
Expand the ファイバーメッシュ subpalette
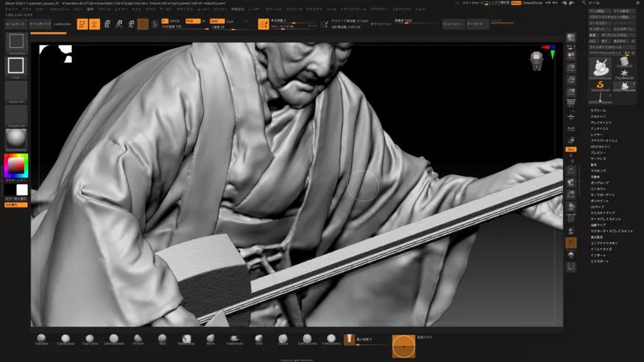[x=604, y=141]
